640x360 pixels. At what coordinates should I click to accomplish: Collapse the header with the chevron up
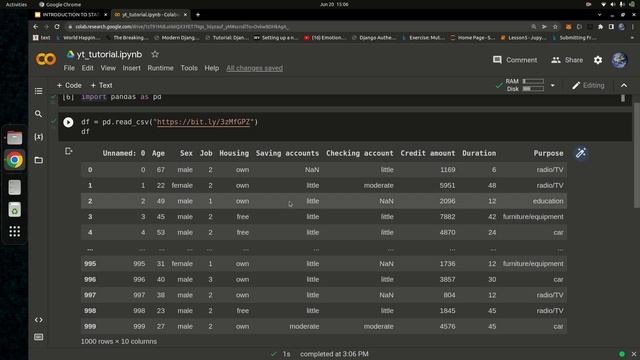624,85
